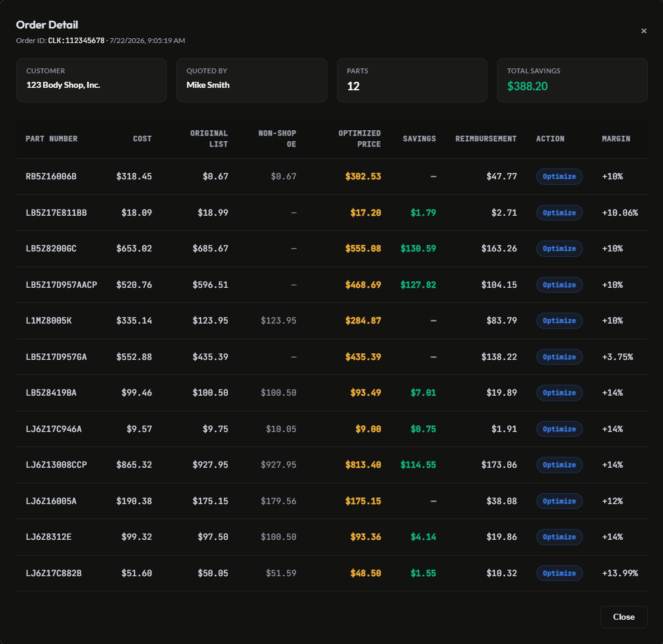Select the Part Number column header
The height and width of the screenshot is (644, 663).
coord(52,139)
